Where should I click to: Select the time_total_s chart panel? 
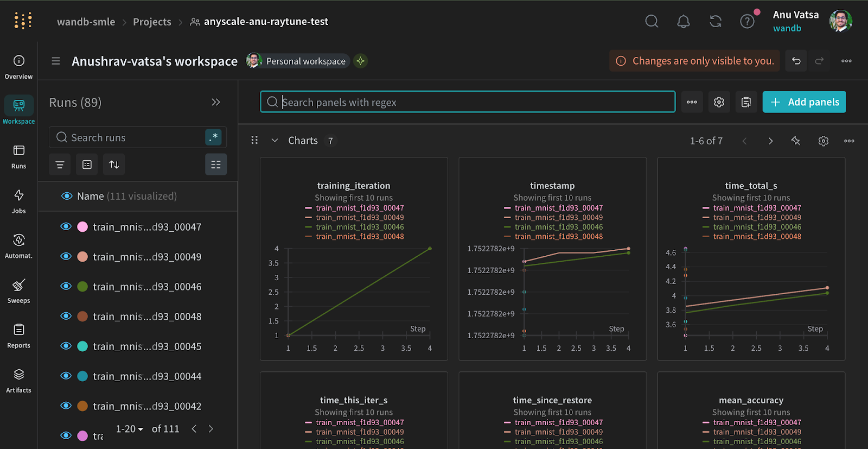coord(751,259)
